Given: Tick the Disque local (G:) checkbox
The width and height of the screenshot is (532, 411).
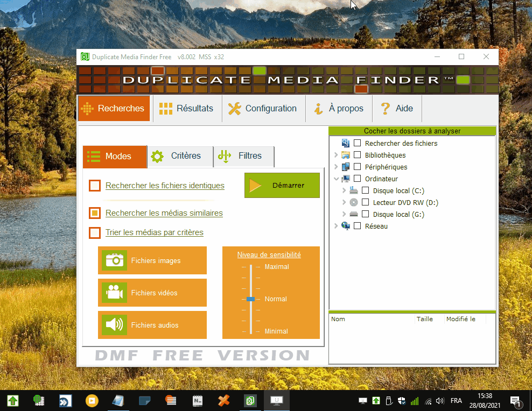Looking at the screenshot, I should click(x=365, y=214).
